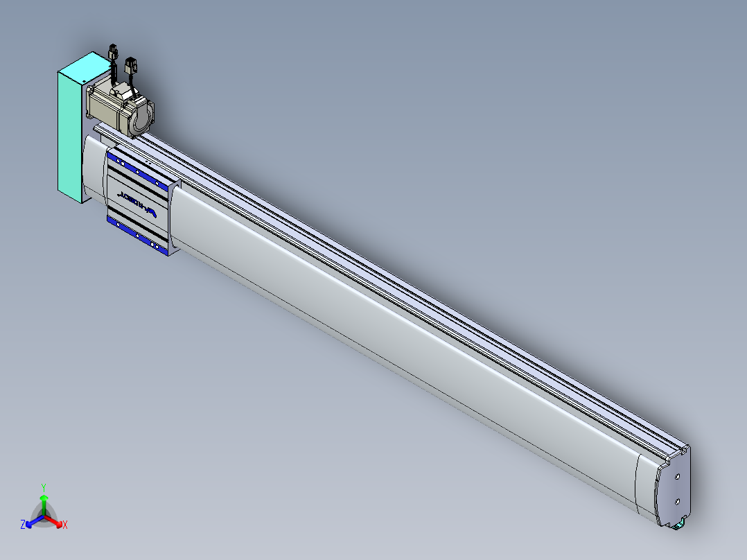Screen dimensions: 747x560
Task: Click the lower hole on the end cap
Action: (x=676, y=501)
